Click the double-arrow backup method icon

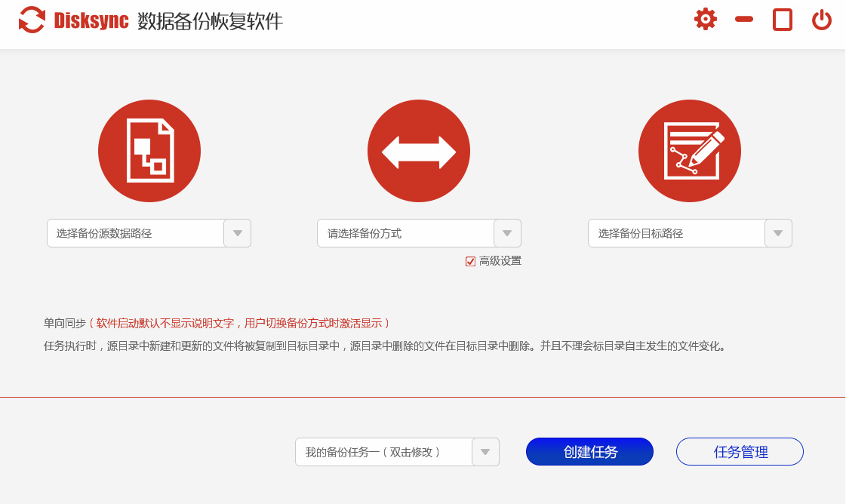[x=419, y=151]
